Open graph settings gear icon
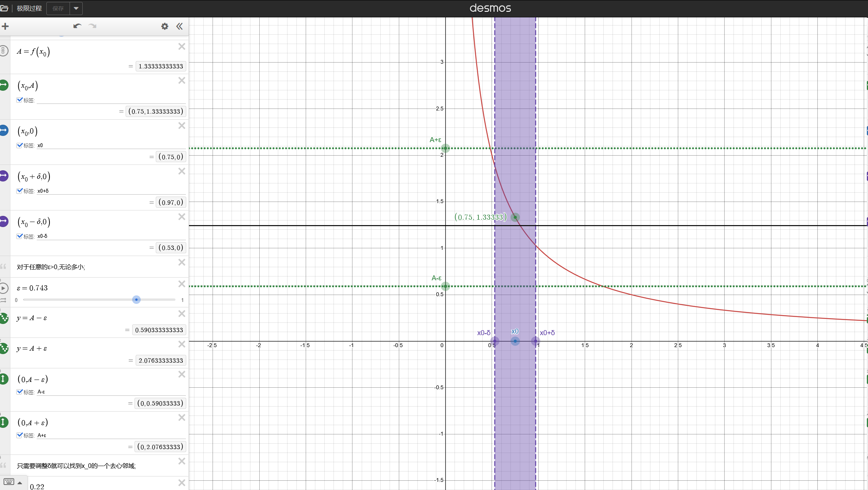Screen dimensions: 868x490 (x=165, y=26)
